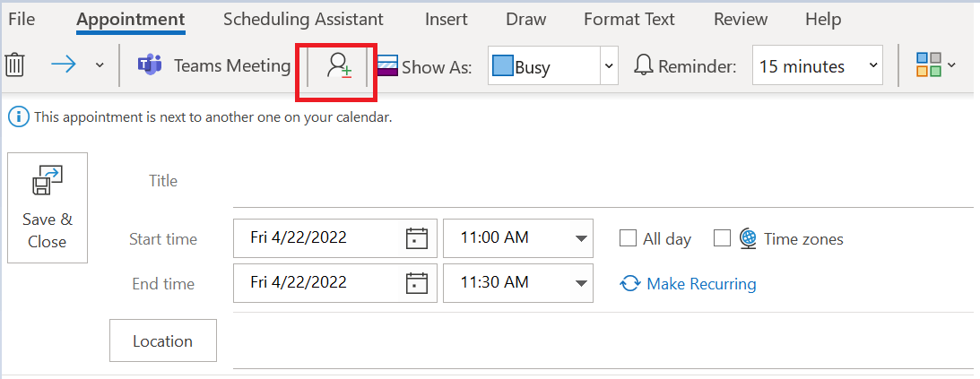980x379 pixels.
Task: Open the Start time calendar picker icon
Action: (x=417, y=238)
